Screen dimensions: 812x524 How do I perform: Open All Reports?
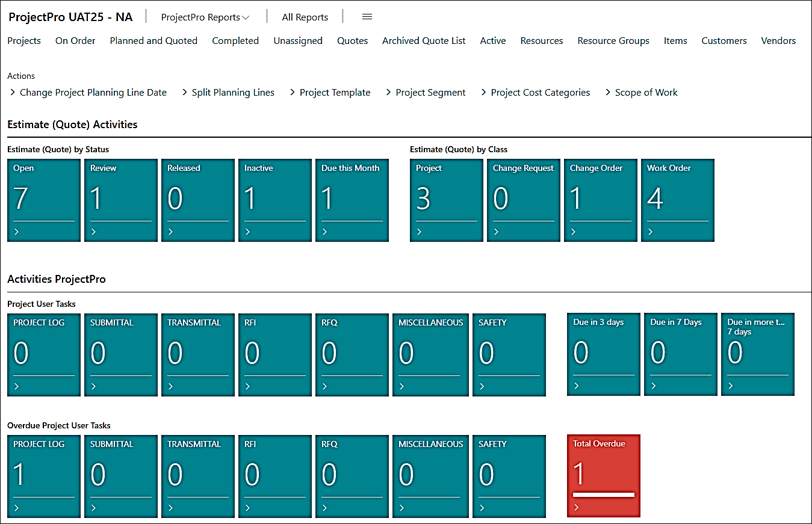[x=305, y=17]
